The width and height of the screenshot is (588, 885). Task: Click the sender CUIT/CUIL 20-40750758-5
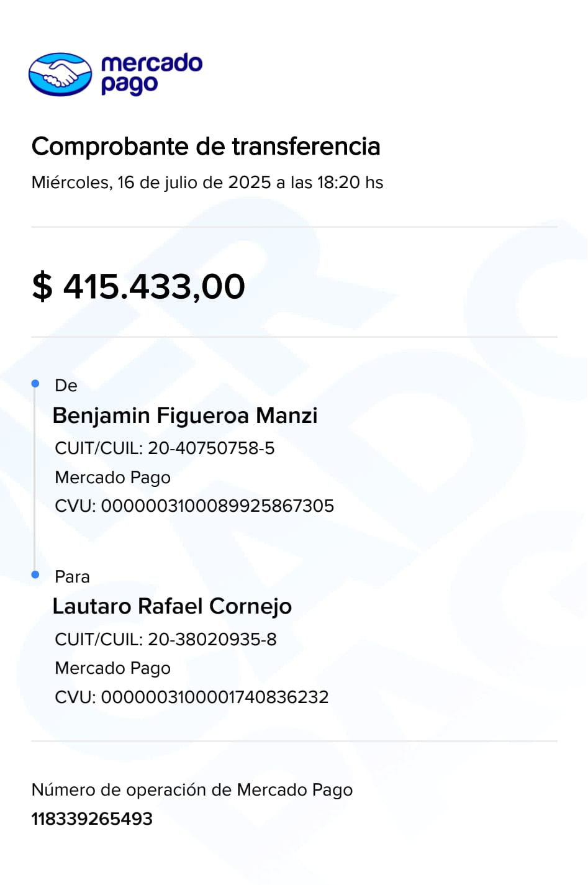click(165, 448)
